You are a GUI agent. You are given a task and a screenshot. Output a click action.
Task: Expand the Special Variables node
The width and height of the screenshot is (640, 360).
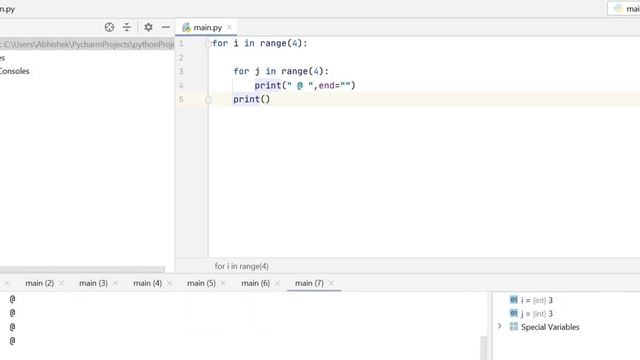click(500, 327)
